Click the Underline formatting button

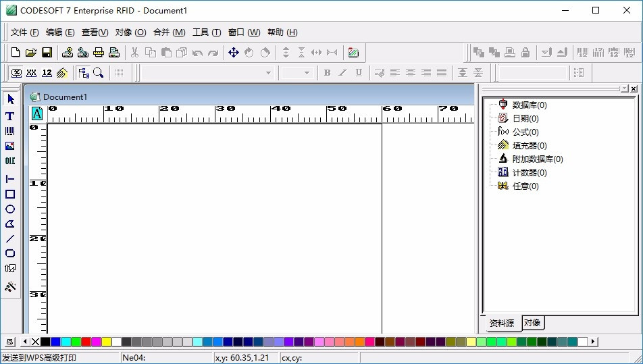click(x=359, y=73)
